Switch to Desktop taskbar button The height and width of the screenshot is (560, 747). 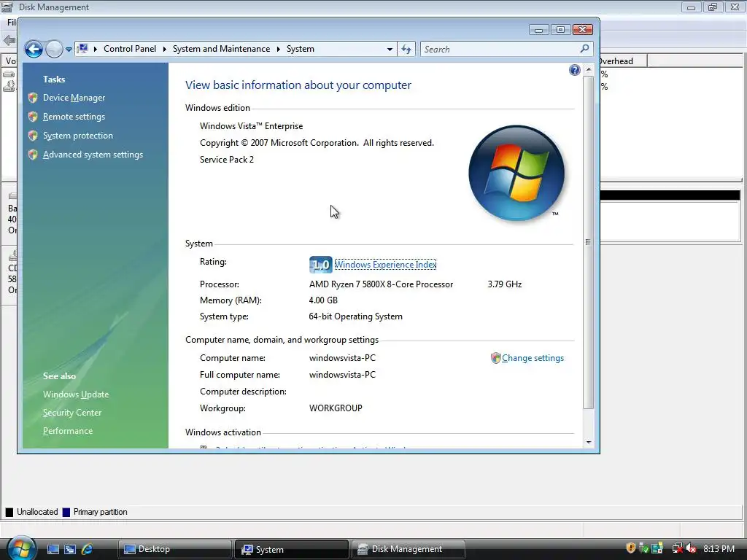(x=174, y=549)
